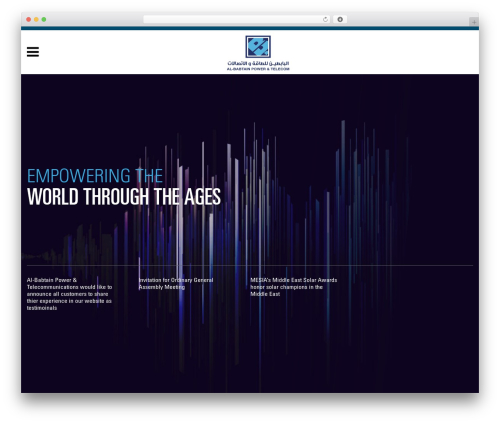Viewport: 500px width, 423px height.
Task: Open the hamburger navigation menu
Action: pyautogui.click(x=33, y=52)
